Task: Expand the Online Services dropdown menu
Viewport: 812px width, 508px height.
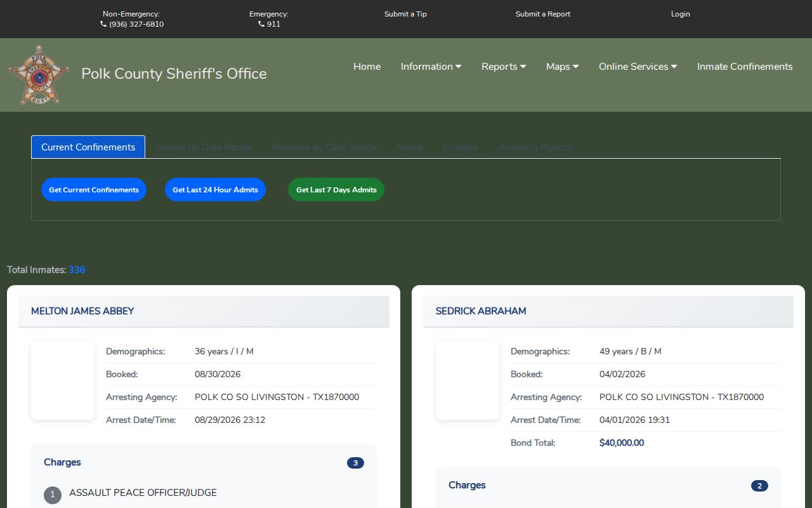Action: point(638,67)
